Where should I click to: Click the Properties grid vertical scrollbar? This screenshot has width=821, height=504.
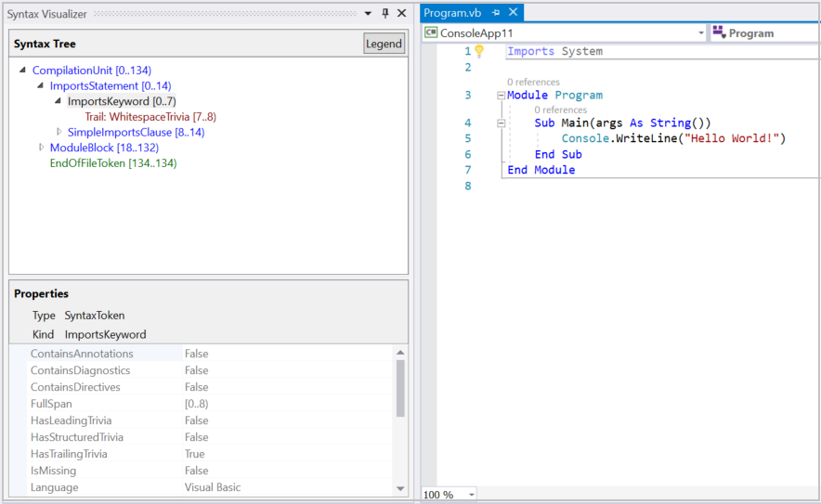coord(401,390)
